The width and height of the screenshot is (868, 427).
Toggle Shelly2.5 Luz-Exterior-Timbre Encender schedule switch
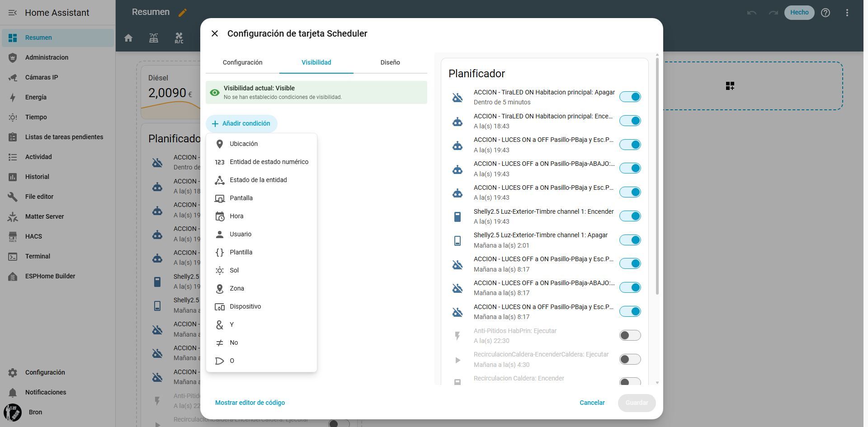coord(630,216)
